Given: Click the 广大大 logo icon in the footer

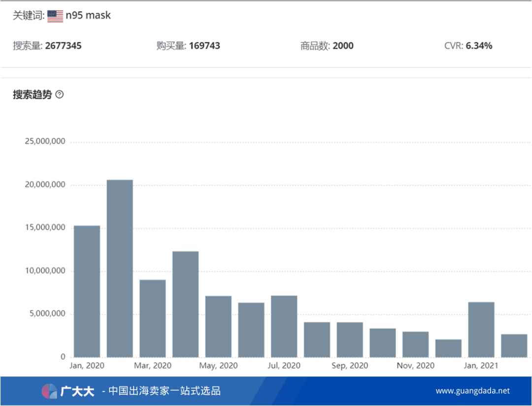Looking at the screenshot, I should pos(50,391).
